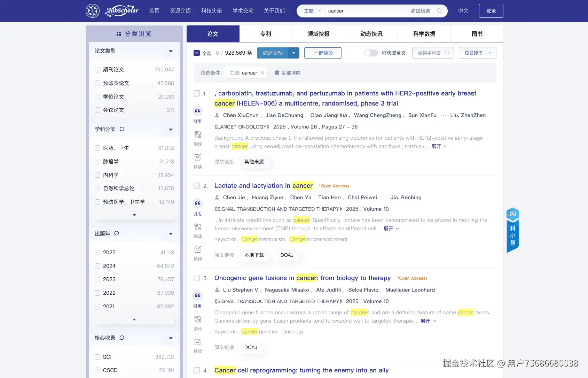Check the 预印本论文 filter checkbox

pos(97,83)
